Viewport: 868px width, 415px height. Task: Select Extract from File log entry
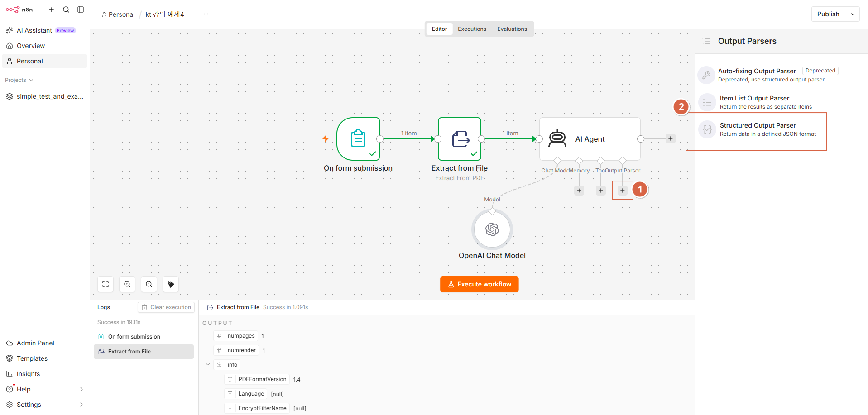point(144,352)
